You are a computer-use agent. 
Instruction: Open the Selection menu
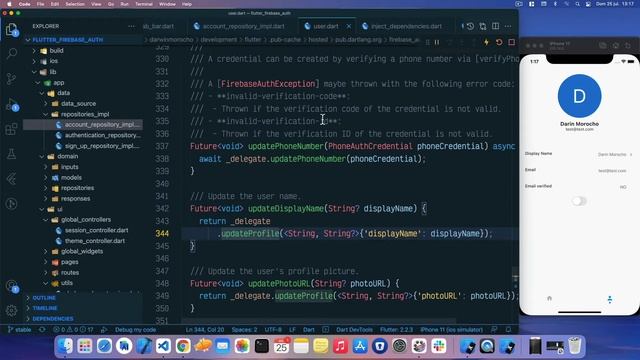(75, 4)
